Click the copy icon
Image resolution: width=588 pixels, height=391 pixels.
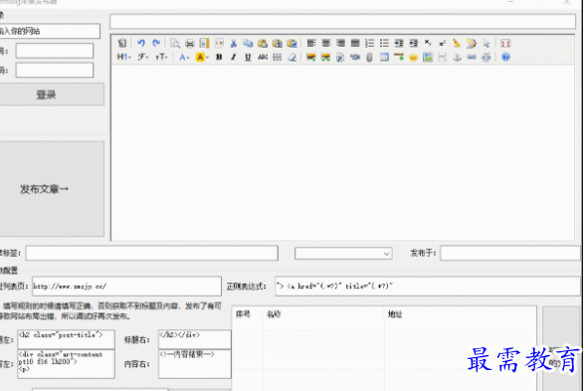point(248,43)
